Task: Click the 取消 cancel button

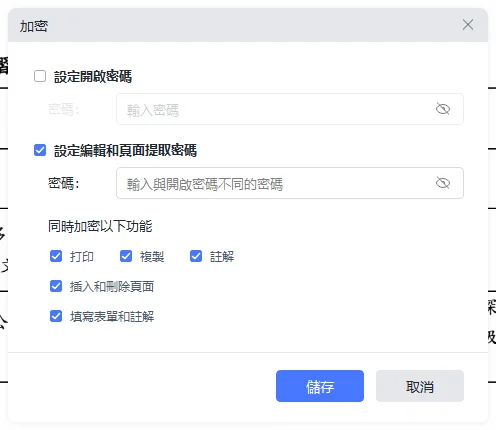Action: click(x=420, y=386)
